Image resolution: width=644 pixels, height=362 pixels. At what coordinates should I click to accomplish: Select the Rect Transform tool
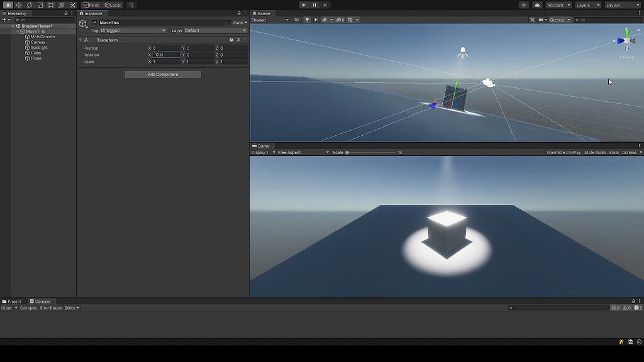(50, 5)
